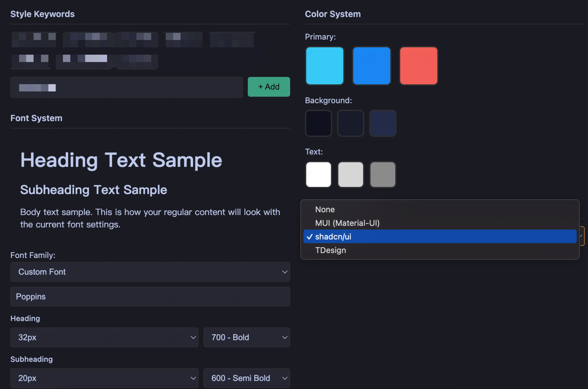Open the Font Family dropdown
The image size is (588, 389).
tap(150, 272)
